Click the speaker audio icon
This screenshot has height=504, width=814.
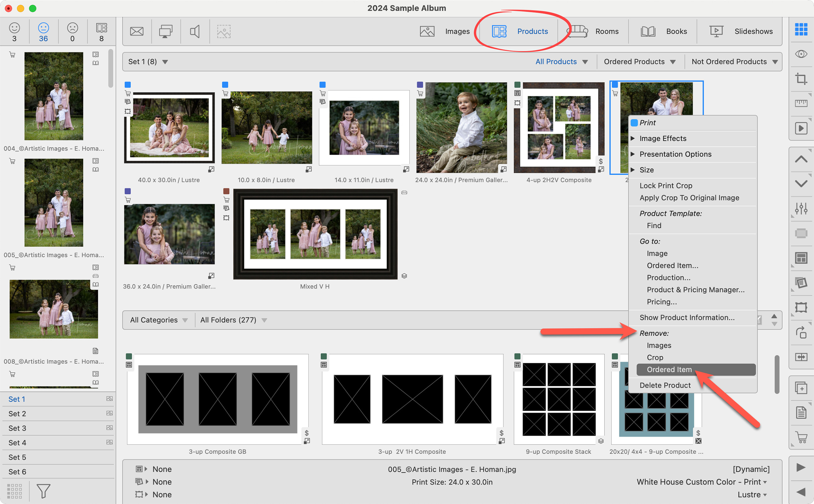click(195, 31)
